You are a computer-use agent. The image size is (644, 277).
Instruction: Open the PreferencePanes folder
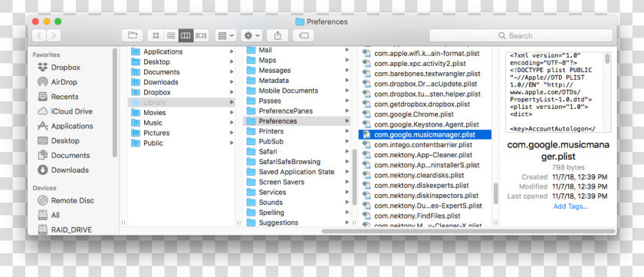(x=297, y=111)
